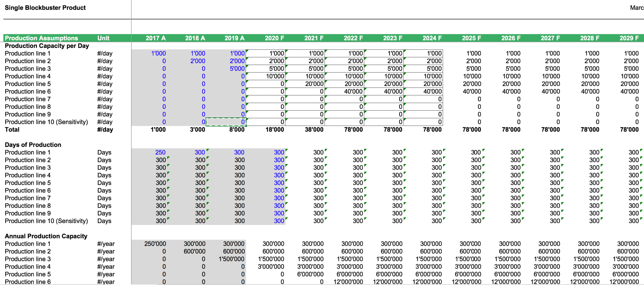Select days value 250 for Production line 1

tap(160, 152)
